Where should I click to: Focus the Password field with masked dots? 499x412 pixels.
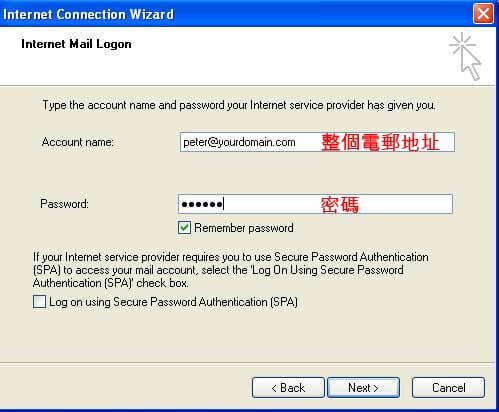[x=315, y=204]
